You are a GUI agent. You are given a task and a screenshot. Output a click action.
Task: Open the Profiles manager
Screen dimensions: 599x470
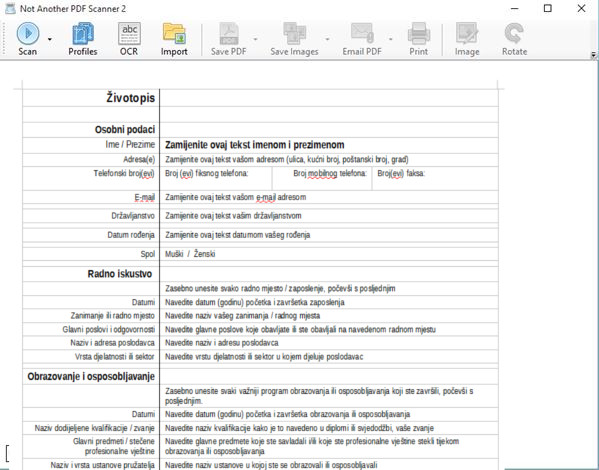coord(83,39)
